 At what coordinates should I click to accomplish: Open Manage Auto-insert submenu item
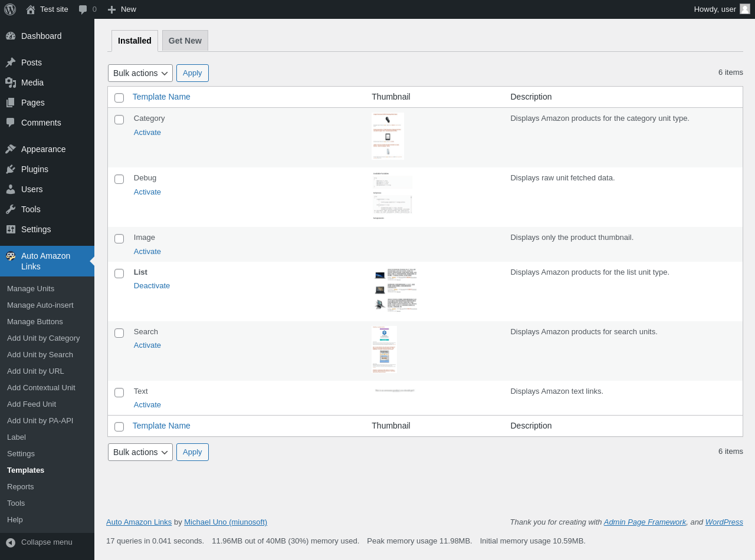[x=40, y=305]
